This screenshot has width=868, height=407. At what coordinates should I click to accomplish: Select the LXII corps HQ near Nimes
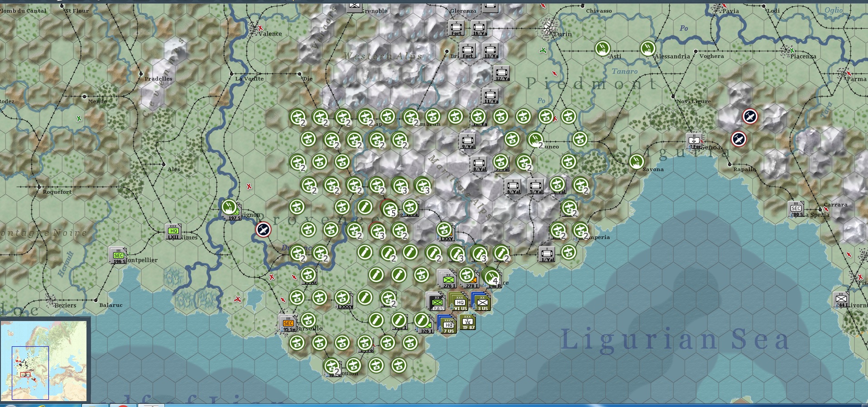(173, 231)
